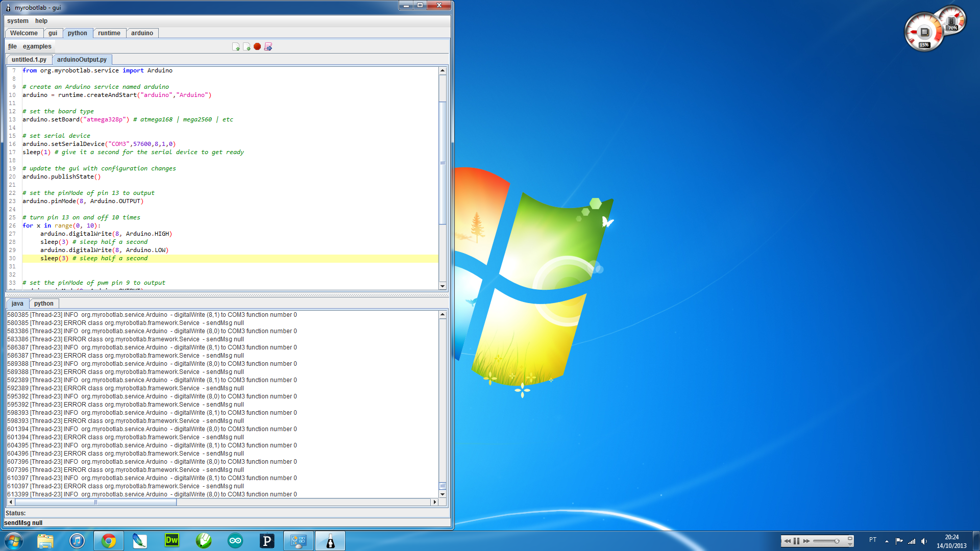Switch to Google Chrome in taskbar
Image resolution: width=980 pixels, height=551 pixels.
[109, 541]
